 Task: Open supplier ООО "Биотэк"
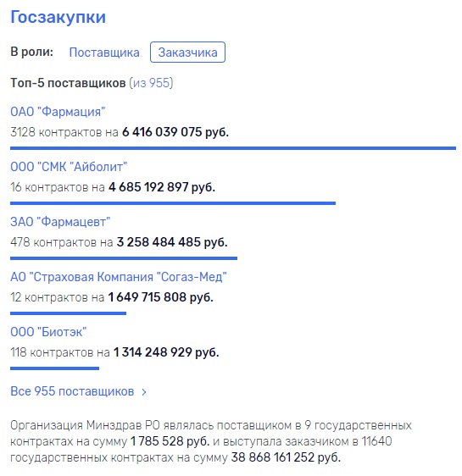click(x=48, y=332)
